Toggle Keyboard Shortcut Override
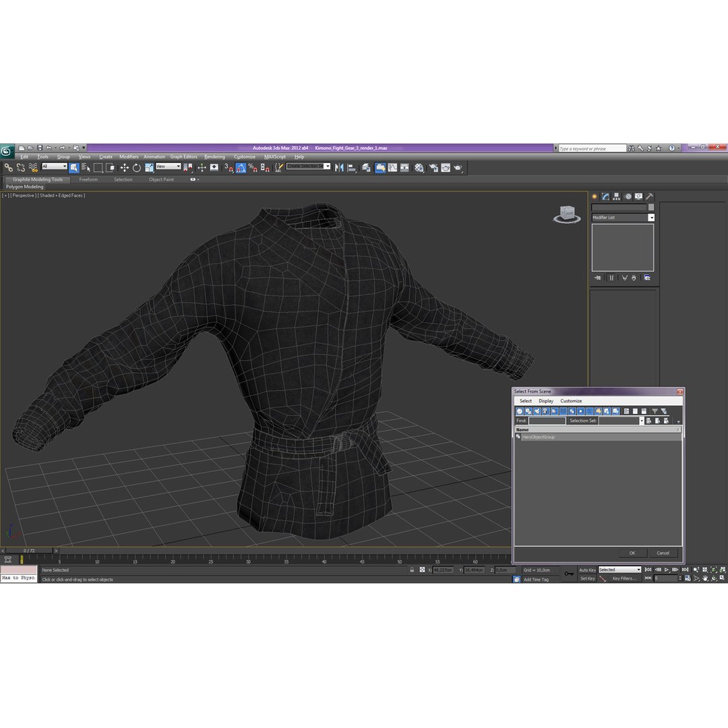Viewport: 728px width, 728px height. tap(214, 168)
